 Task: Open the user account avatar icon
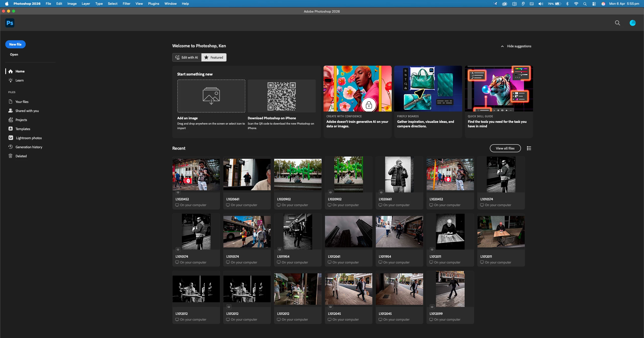click(632, 23)
